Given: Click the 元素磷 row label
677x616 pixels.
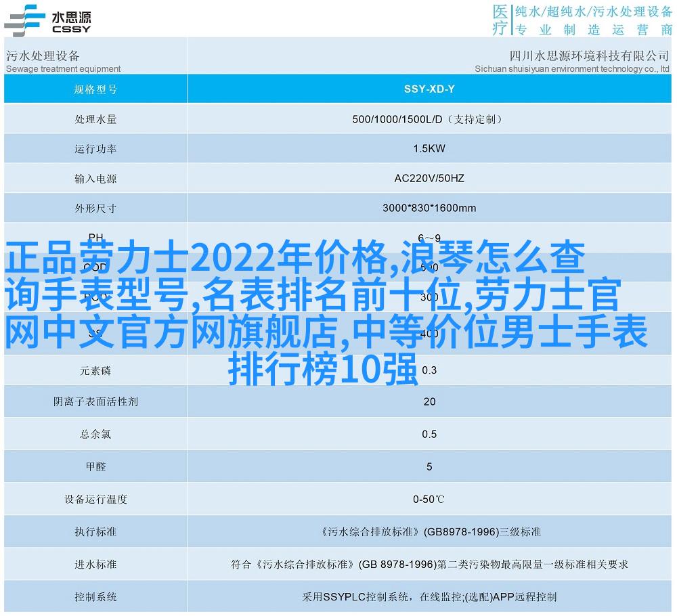Looking at the screenshot, I should (95, 371).
